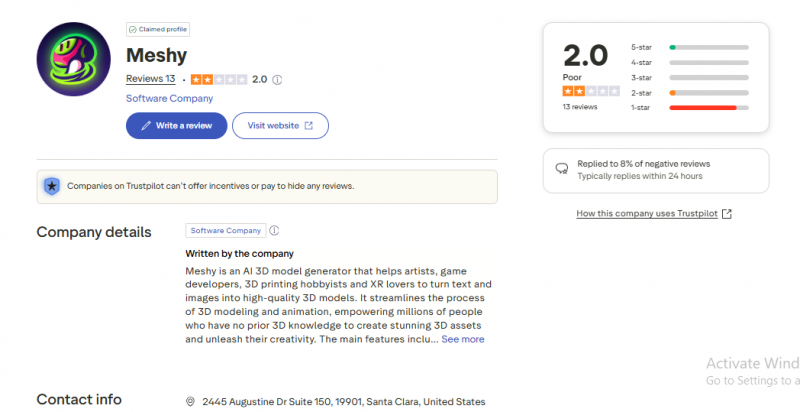The height and width of the screenshot is (412, 800).
Task: Click the speech bubble reply icon
Action: point(562,169)
